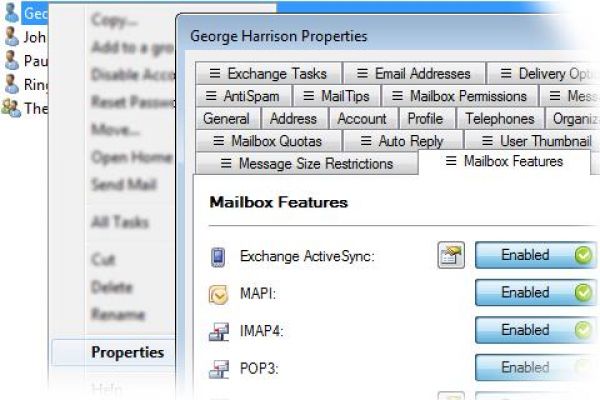Switch to the Address tab

tap(294, 119)
